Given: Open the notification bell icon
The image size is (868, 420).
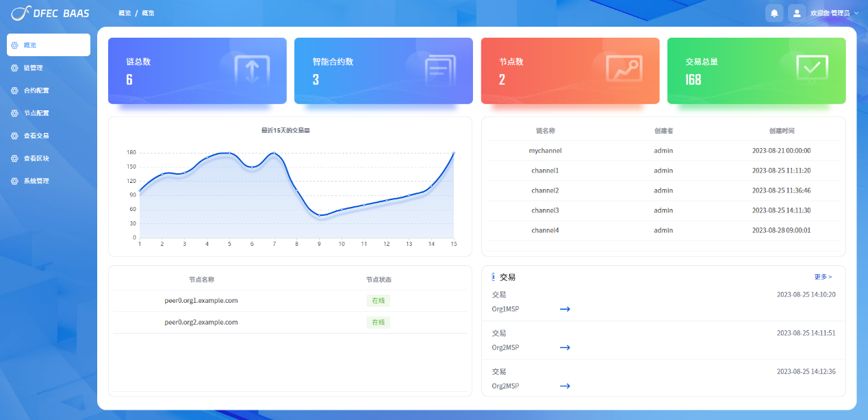Looking at the screenshot, I should (774, 13).
